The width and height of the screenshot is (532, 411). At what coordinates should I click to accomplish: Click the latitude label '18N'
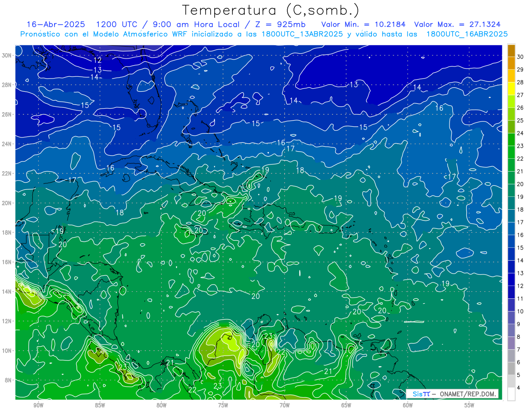(7, 232)
